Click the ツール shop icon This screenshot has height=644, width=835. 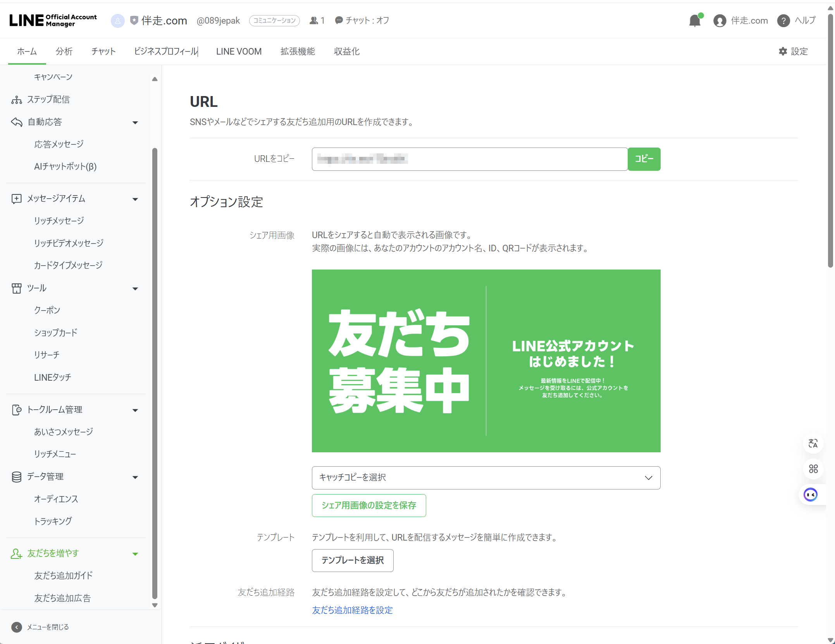(x=17, y=288)
